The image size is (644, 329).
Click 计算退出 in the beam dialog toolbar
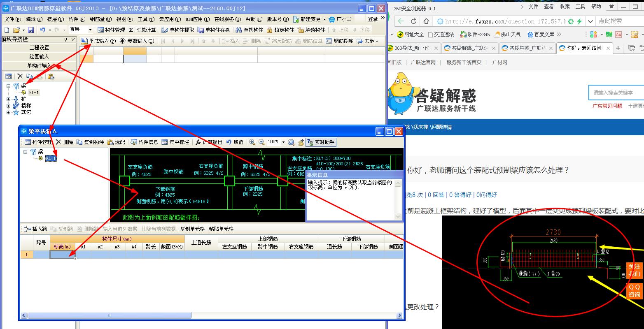[209, 142]
